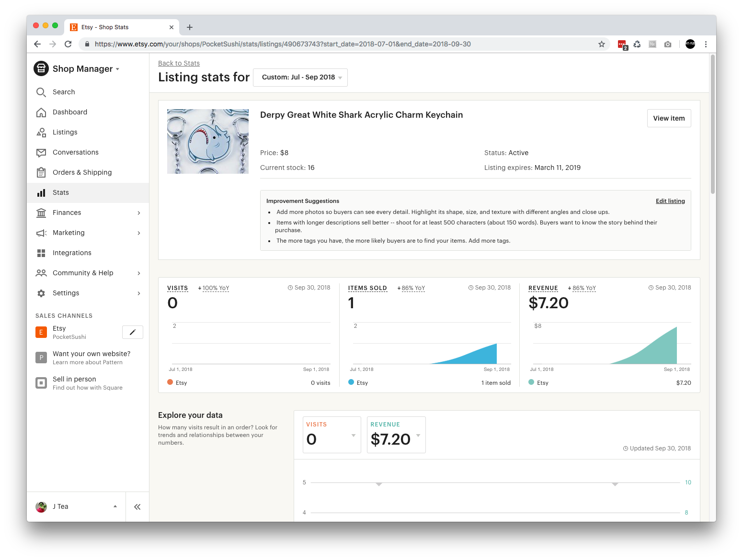Click the ITEMS SOLD stat heading
The height and width of the screenshot is (560, 743).
tap(367, 288)
